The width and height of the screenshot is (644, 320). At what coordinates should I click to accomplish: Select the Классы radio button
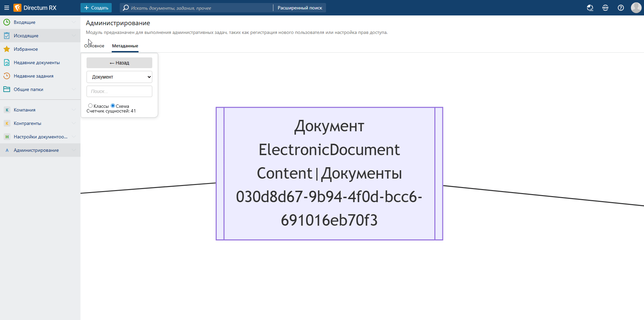pyautogui.click(x=90, y=106)
